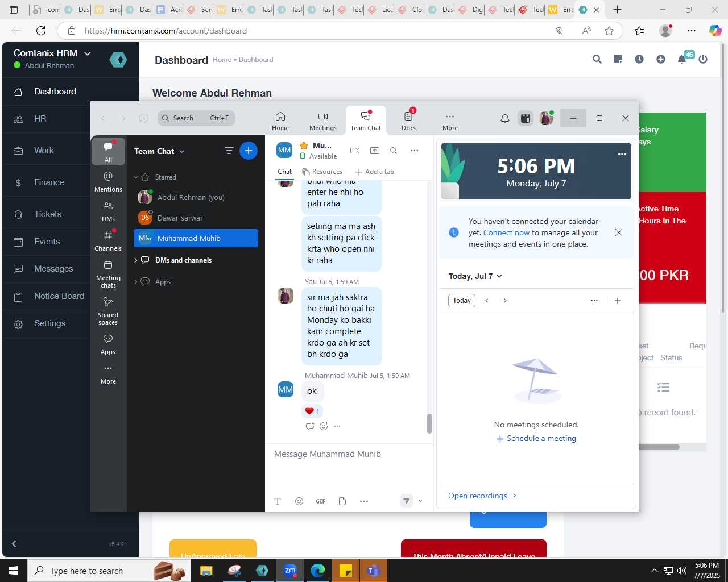Open emoji picker in message composer
Viewport: 728px width, 582px height.
tap(299, 501)
